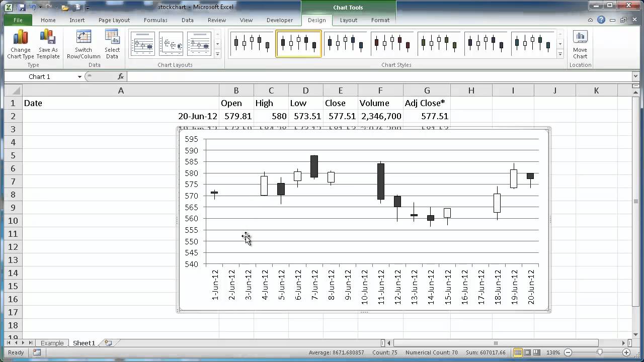Open the File tab
This screenshot has width=644, height=362.
(18, 20)
